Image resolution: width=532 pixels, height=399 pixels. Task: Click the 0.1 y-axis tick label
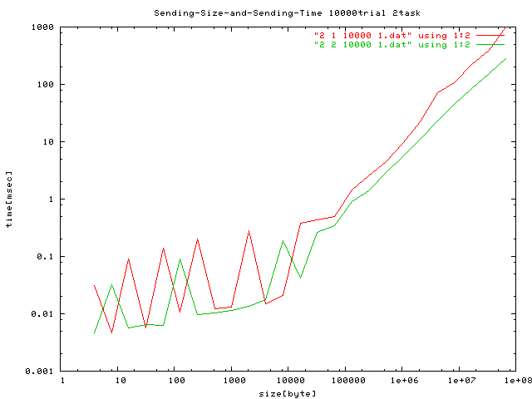[46, 257]
